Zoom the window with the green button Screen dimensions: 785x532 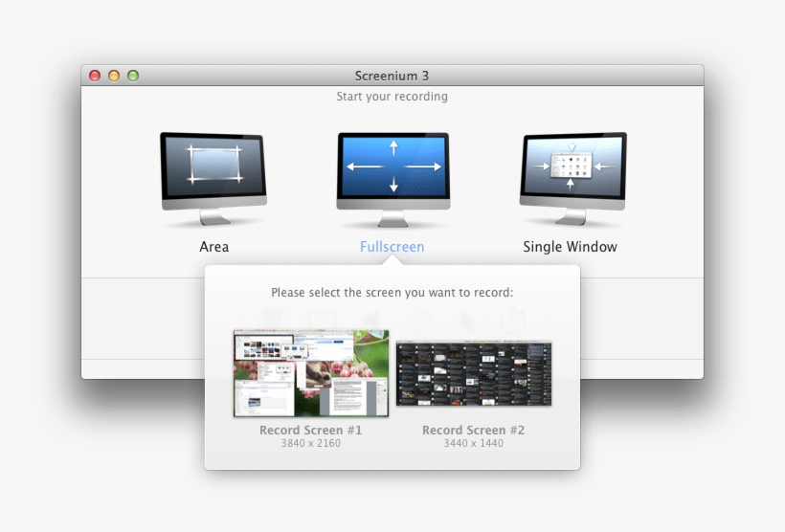click(133, 76)
